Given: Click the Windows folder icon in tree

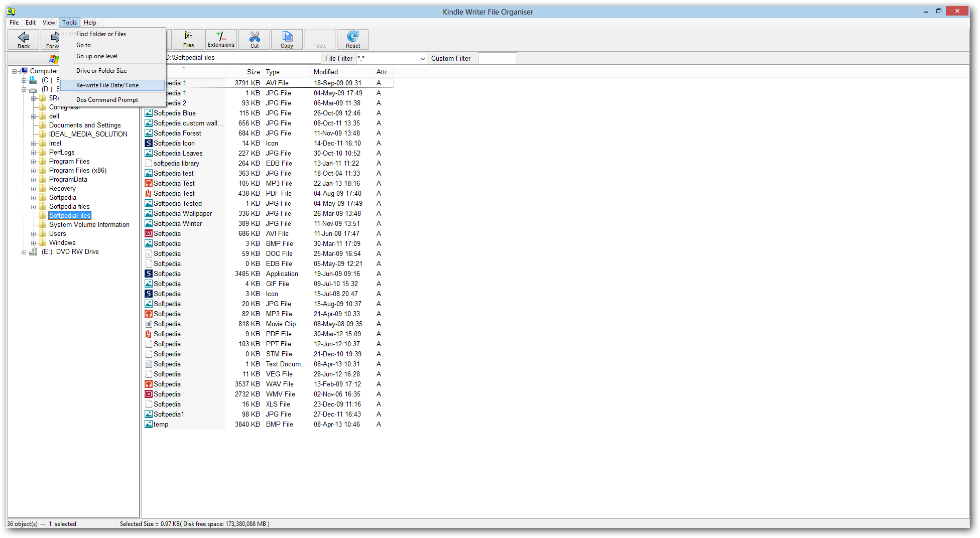Looking at the screenshot, I should (43, 243).
